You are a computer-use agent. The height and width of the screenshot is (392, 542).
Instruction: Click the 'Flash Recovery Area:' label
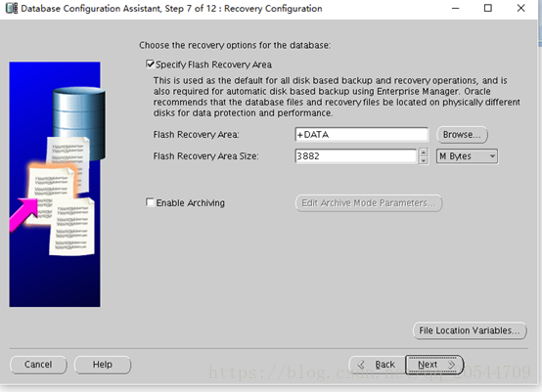pos(196,135)
